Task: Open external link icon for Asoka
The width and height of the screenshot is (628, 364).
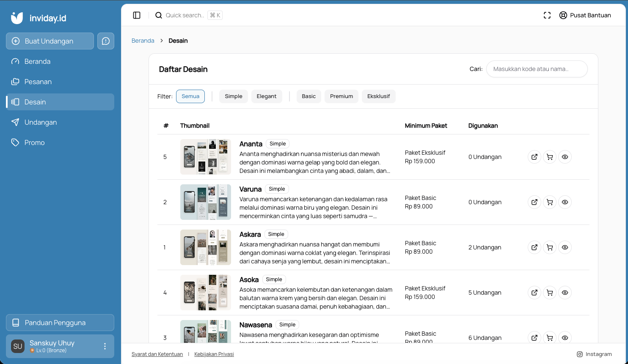Action: (x=534, y=293)
